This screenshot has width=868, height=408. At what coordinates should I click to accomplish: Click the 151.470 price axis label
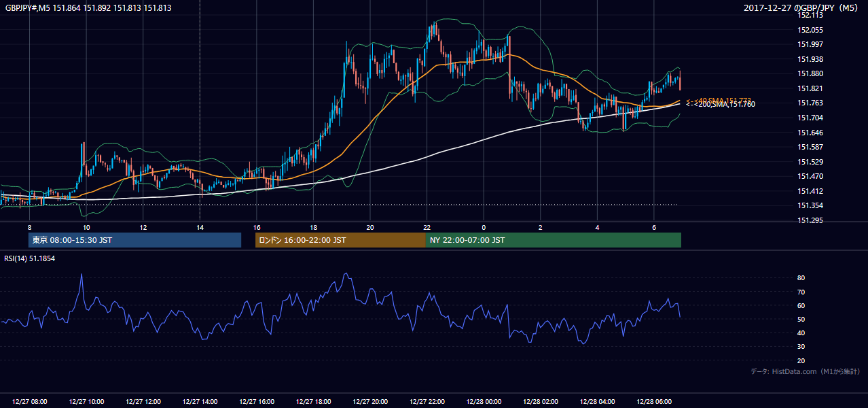click(x=810, y=176)
